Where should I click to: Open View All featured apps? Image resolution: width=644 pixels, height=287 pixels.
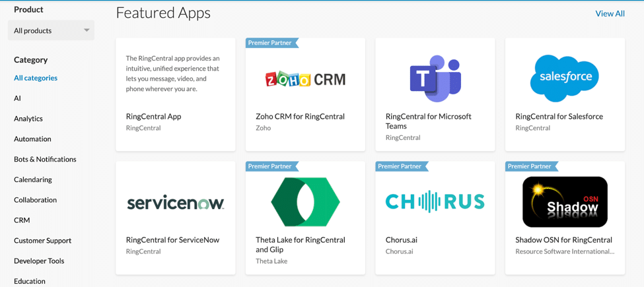tap(610, 13)
